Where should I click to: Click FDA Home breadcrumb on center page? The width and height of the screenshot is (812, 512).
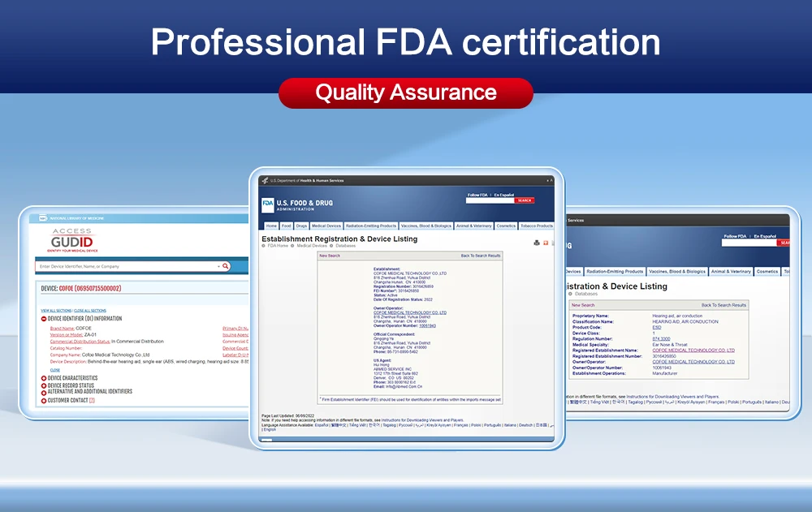click(x=278, y=246)
